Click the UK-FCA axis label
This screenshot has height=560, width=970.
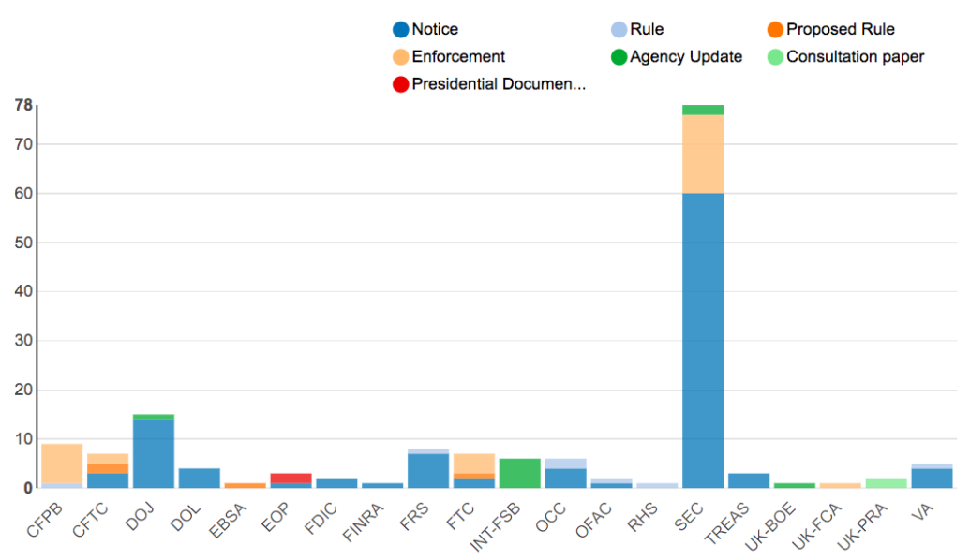tap(816, 526)
